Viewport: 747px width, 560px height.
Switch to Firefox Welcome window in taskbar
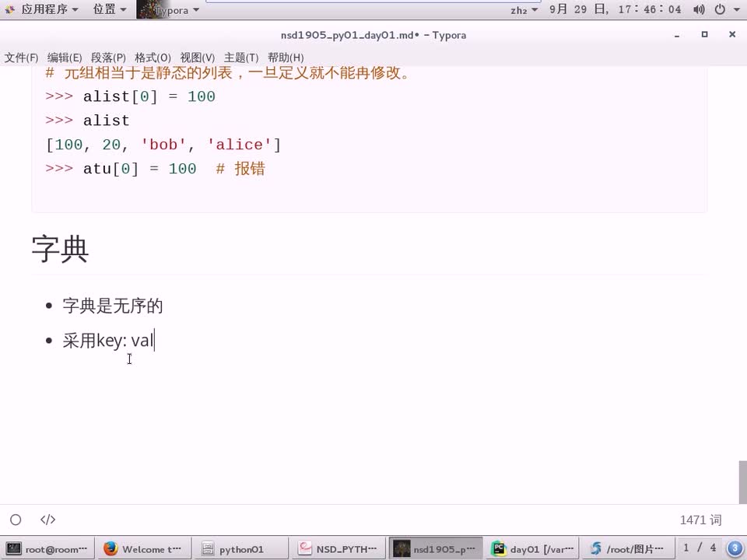click(x=144, y=549)
